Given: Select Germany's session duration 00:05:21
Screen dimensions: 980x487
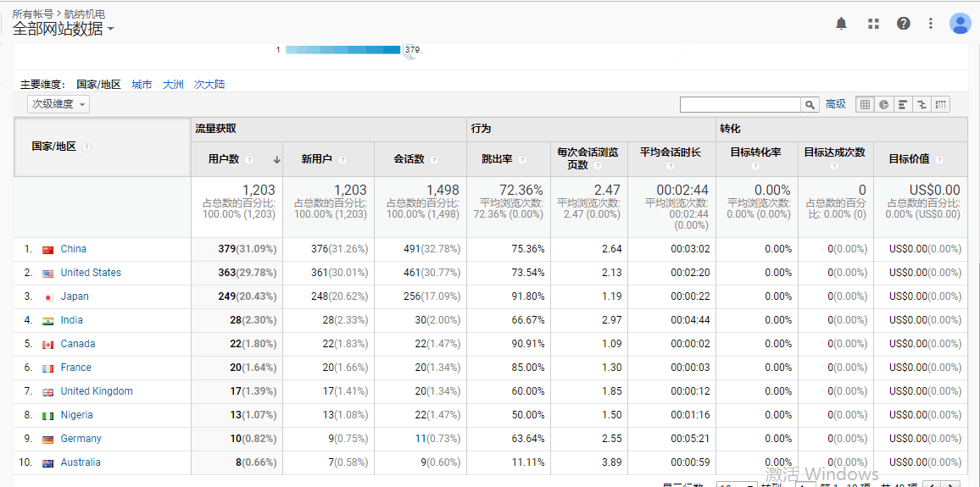Looking at the screenshot, I should coord(691,439).
